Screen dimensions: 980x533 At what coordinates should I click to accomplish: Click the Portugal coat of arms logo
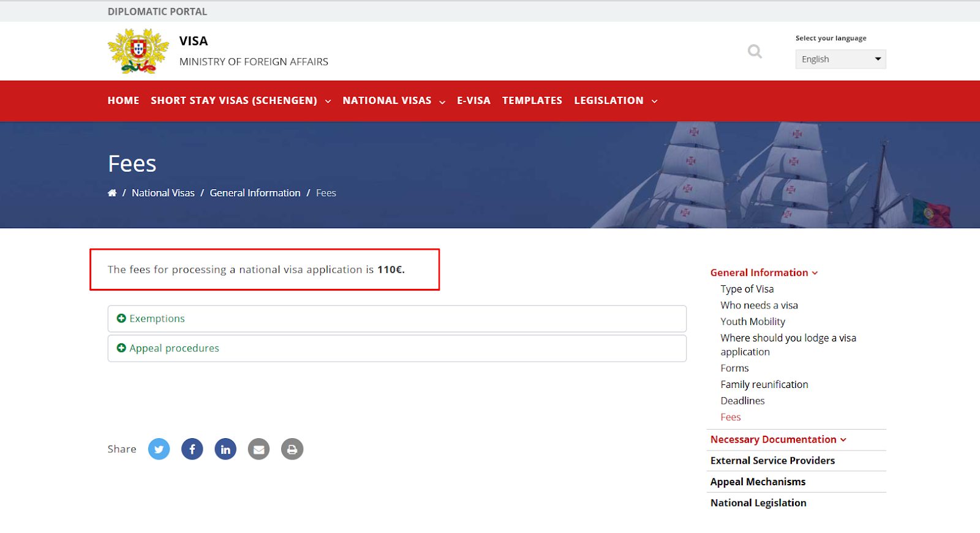pyautogui.click(x=138, y=51)
